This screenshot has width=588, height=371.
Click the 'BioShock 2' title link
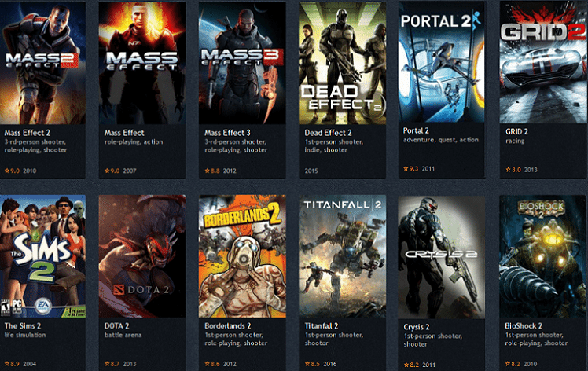tap(524, 326)
